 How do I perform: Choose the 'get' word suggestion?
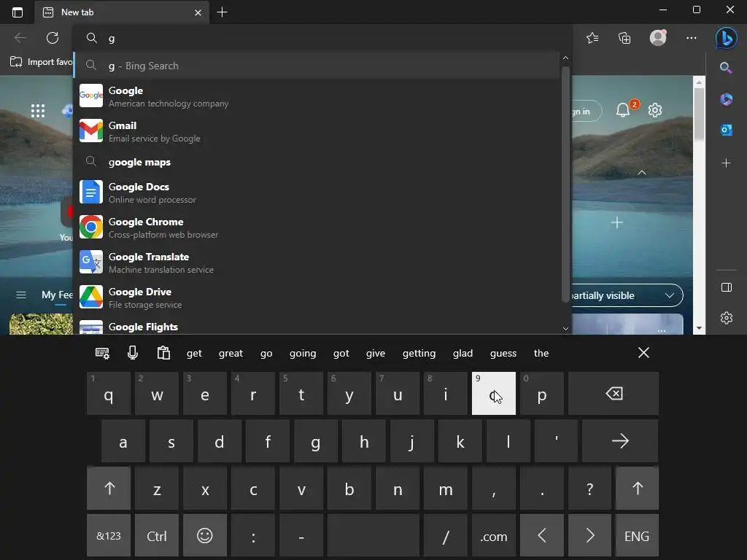pos(194,354)
